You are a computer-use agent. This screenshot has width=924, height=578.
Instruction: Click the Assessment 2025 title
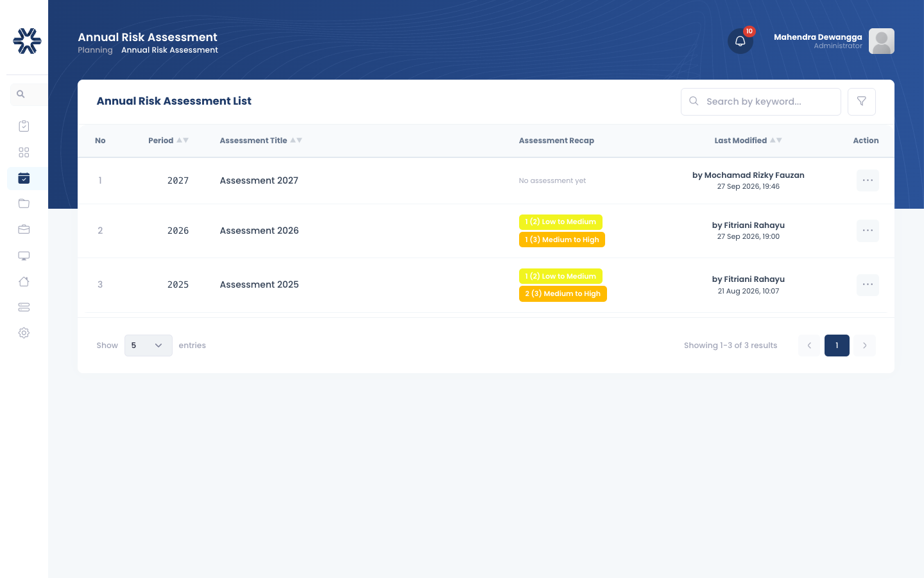pos(259,285)
